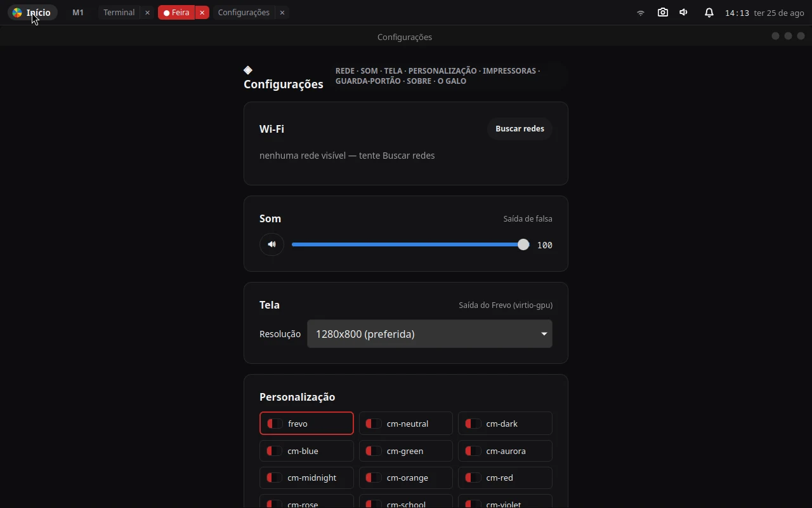Open the notifications bell icon
The height and width of the screenshot is (508, 812).
click(709, 13)
